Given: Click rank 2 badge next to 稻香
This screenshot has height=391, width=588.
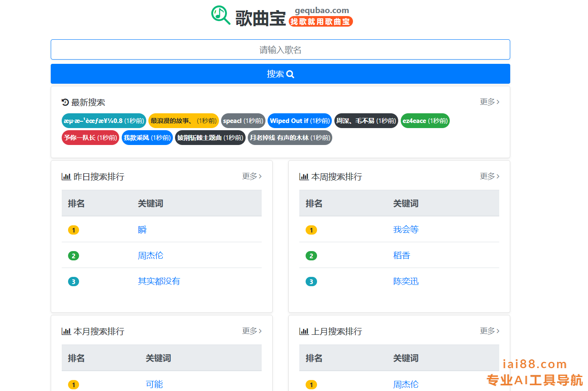Looking at the screenshot, I should pyautogui.click(x=311, y=256).
